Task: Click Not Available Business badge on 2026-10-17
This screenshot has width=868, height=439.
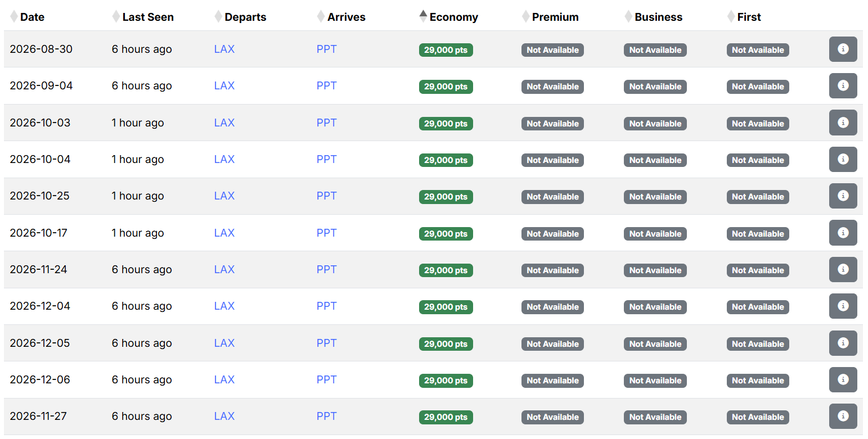Action: coord(655,234)
